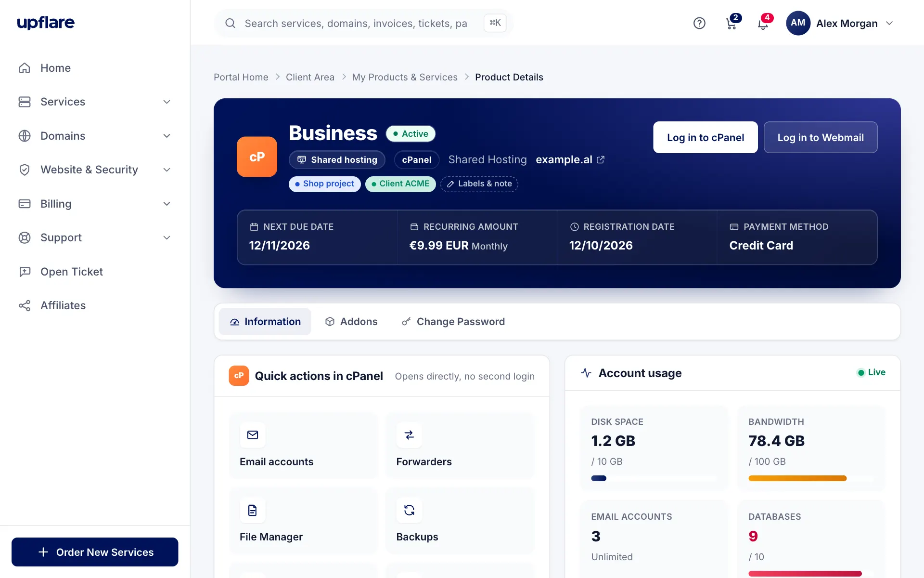The image size is (924, 578).
Task: Click the Open Ticket chat icon
Action: tap(25, 272)
